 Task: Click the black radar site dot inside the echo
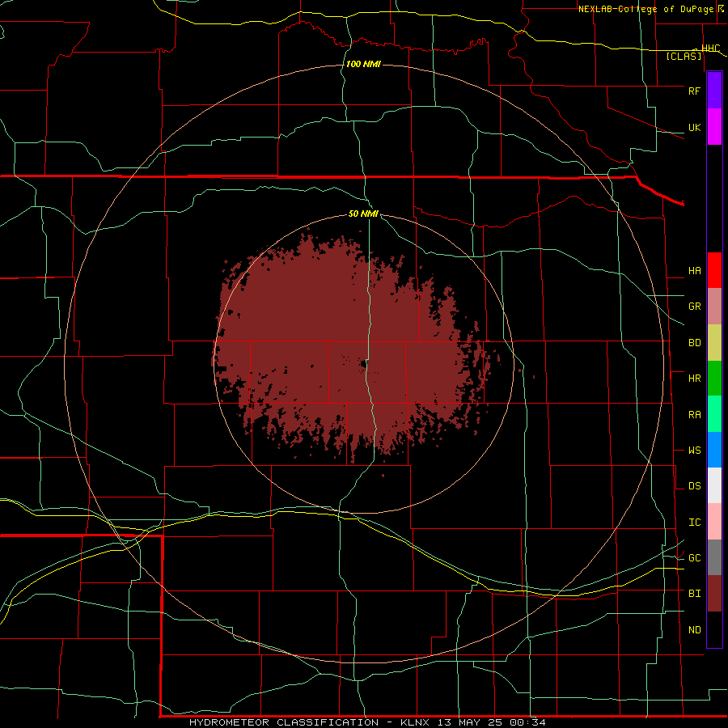pos(362,364)
